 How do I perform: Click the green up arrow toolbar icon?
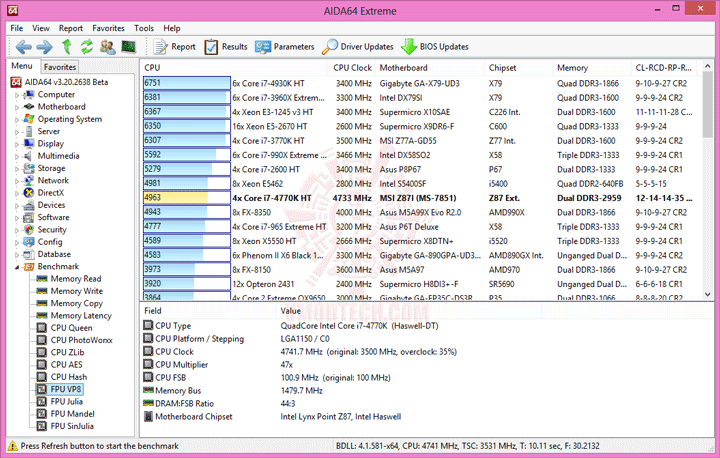(67, 47)
